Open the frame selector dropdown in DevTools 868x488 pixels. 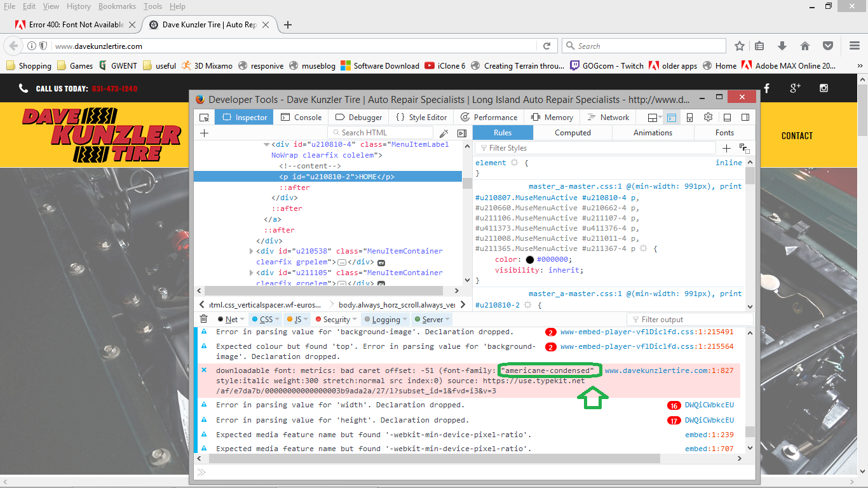[x=654, y=118]
